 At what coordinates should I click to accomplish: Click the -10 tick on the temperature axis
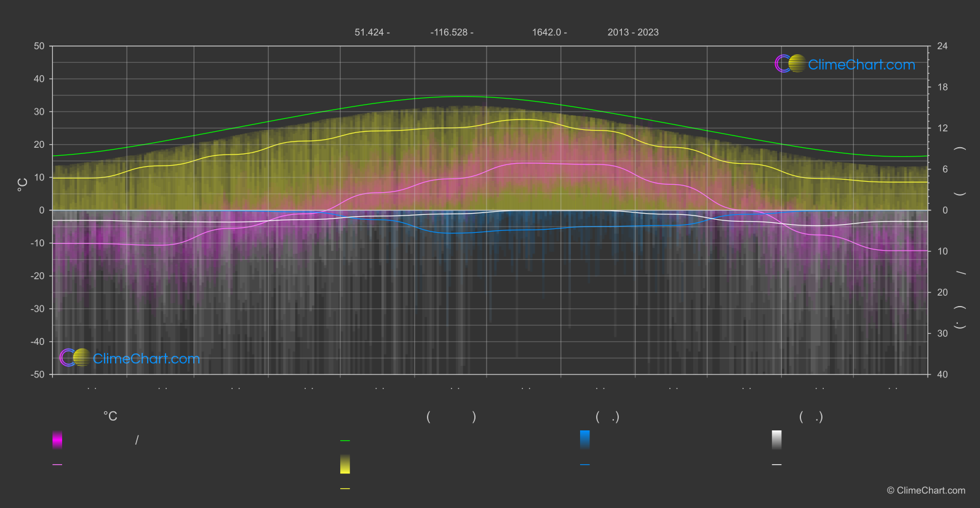(x=38, y=243)
